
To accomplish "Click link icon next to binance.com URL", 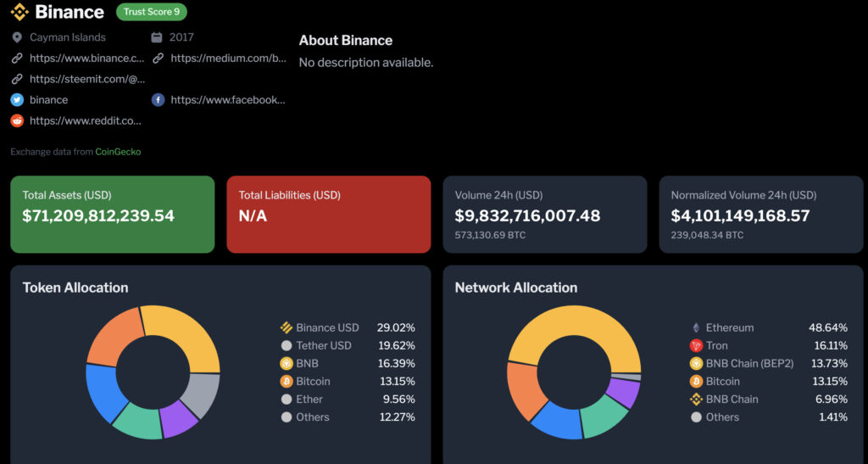I will point(17,59).
